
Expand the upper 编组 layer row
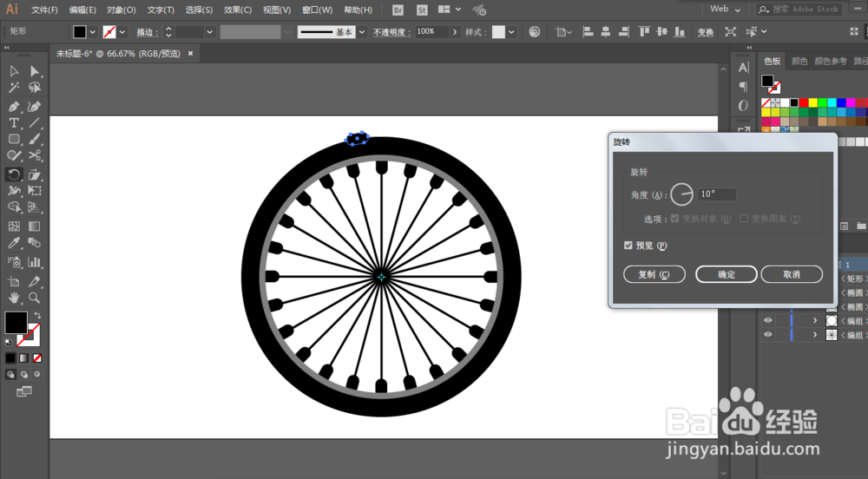point(815,320)
